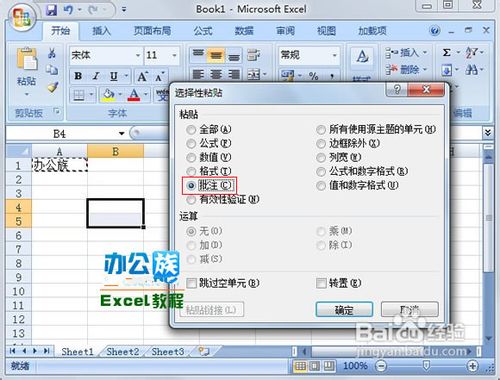Apply underline formatting
This screenshot has height=380, width=500.
click(114, 76)
